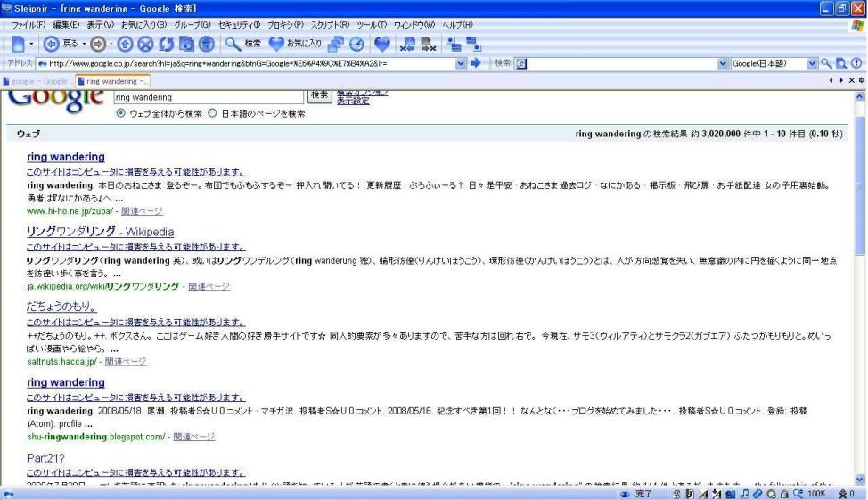Viewport: 868px width, 500px height.
Task: Open first 'ring wandering' result from hi-ho.ne.jp
Action: click(x=66, y=157)
